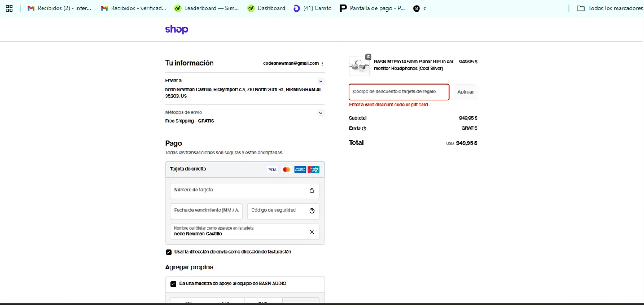
Task: Click the Shop logo
Action: 176,29
